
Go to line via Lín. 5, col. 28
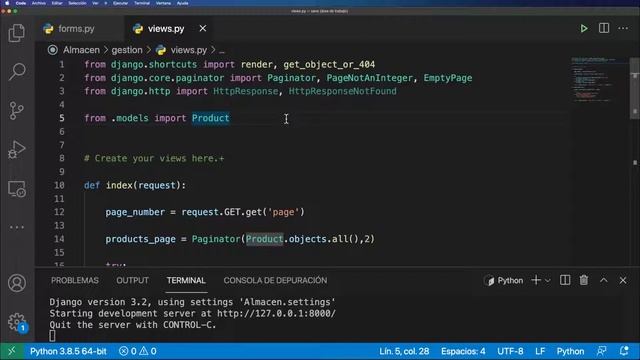(x=404, y=351)
